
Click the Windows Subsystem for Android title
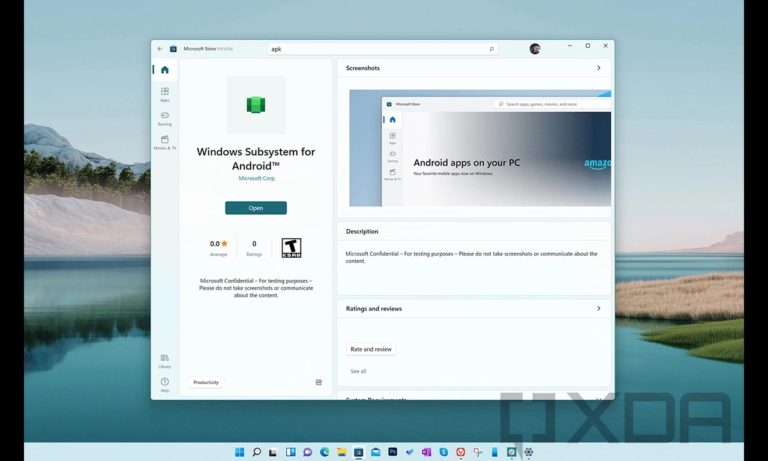click(x=256, y=159)
